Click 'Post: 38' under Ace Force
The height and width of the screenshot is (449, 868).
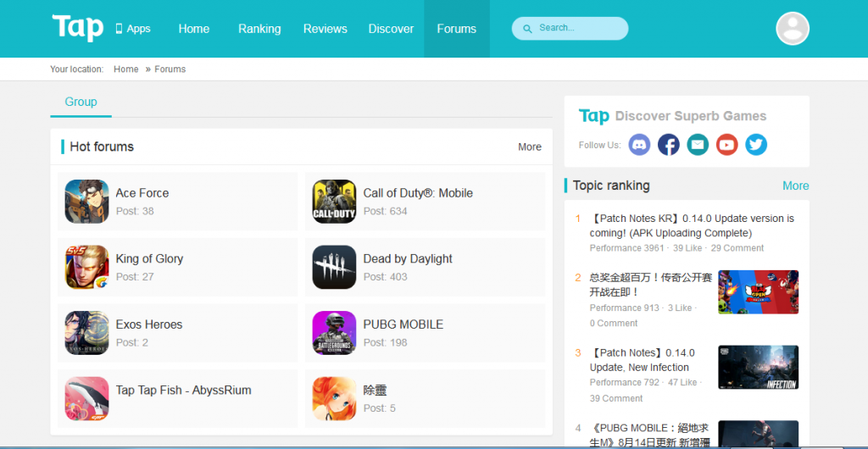pyautogui.click(x=135, y=211)
